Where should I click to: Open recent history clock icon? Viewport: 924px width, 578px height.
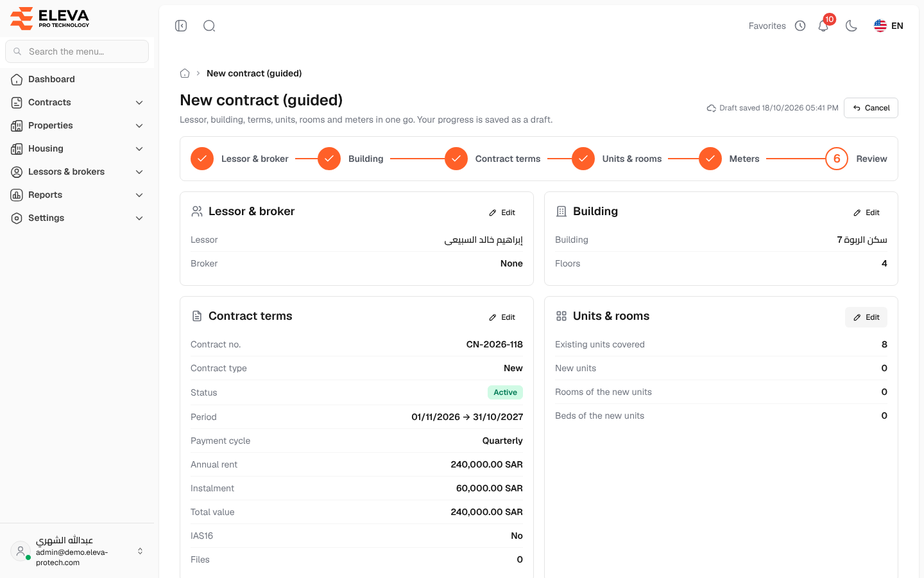pyautogui.click(x=800, y=26)
